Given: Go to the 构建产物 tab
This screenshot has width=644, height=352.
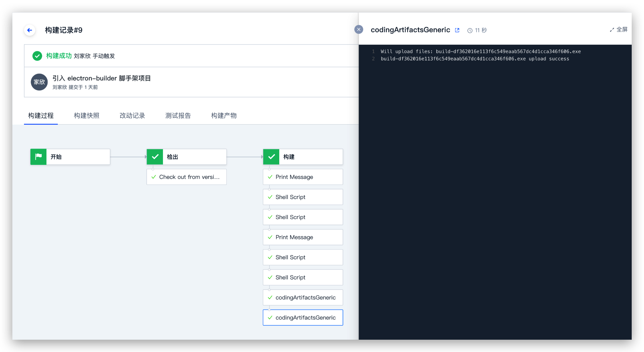Looking at the screenshot, I should tap(224, 116).
